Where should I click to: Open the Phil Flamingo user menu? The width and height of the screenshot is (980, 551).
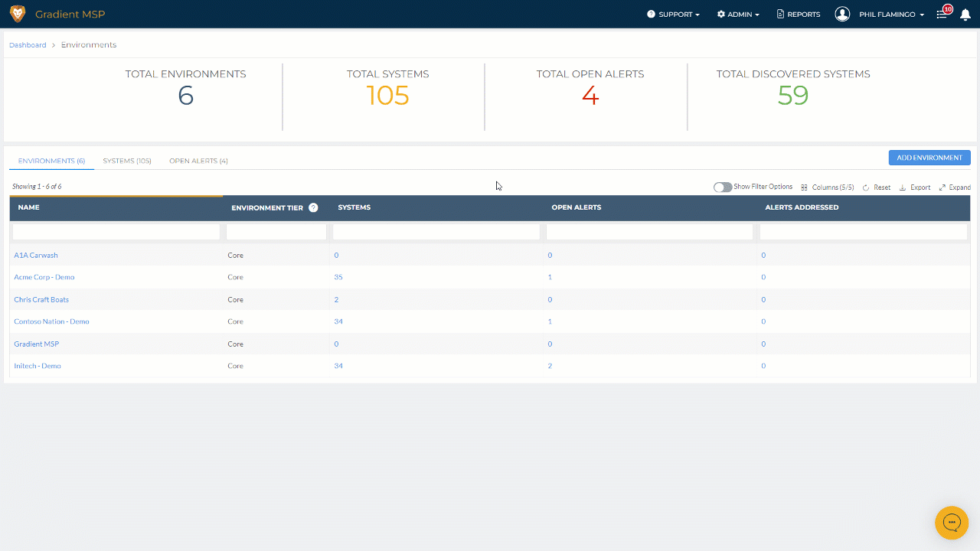[892, 15]
